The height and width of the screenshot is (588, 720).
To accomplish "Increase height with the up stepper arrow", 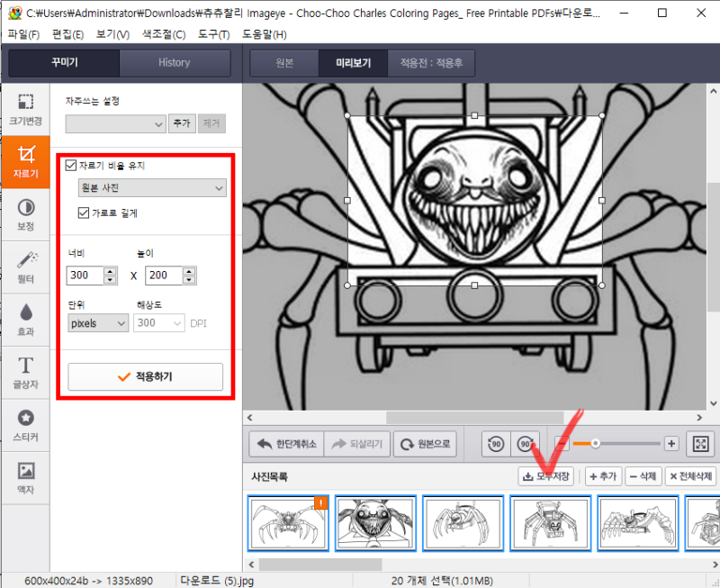I will pyautogui.click(x=189, y=271).
